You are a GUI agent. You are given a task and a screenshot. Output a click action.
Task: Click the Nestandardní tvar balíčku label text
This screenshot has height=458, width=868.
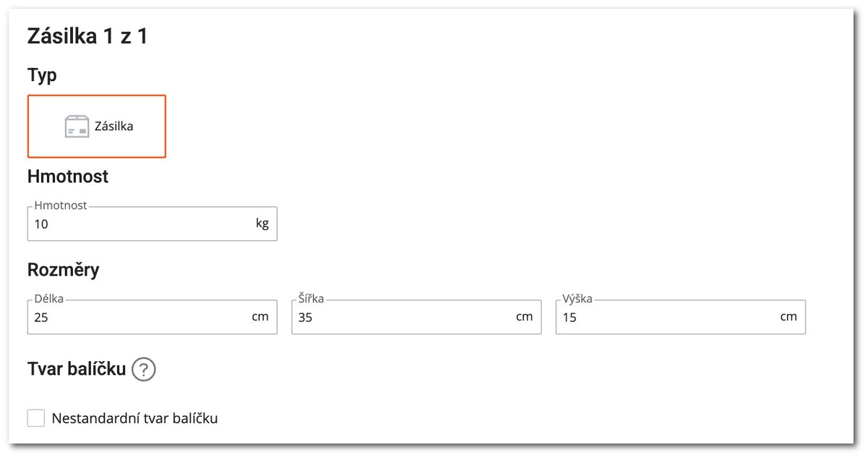135,418
